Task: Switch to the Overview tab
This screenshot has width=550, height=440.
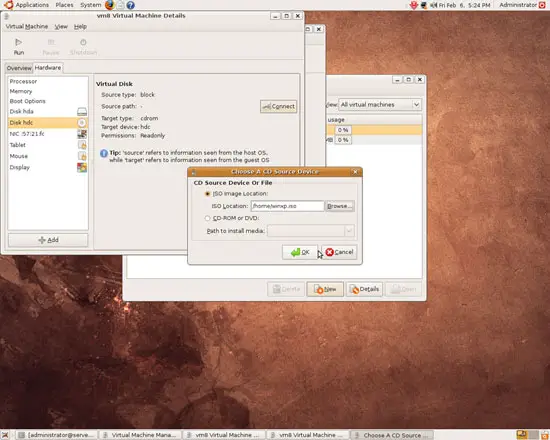Action: 19,68
